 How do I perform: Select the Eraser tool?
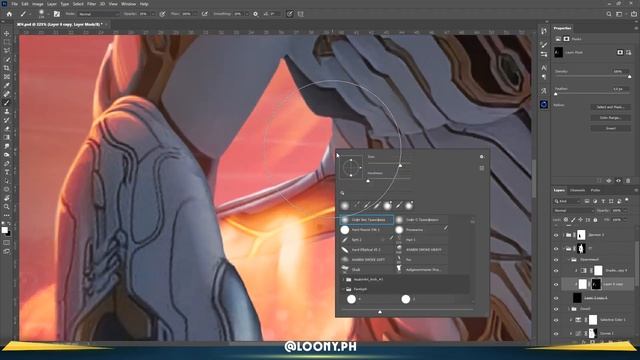[7, 129]
